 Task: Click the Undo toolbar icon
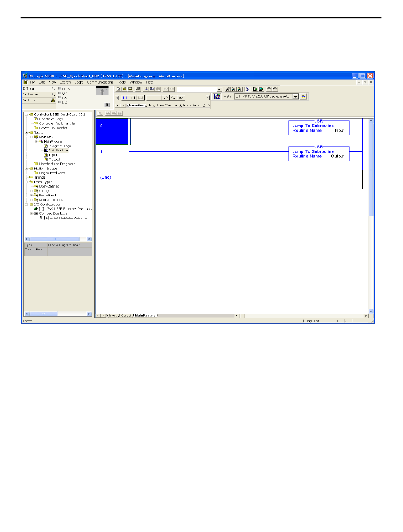tap(166, 89)
